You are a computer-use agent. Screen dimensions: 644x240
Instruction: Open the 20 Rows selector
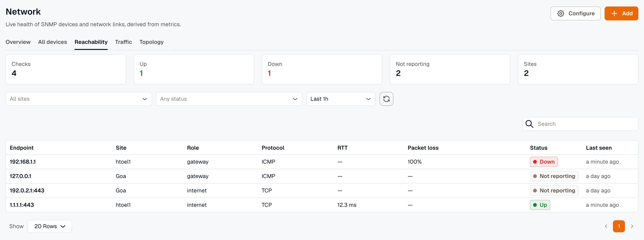pos(49,226)
